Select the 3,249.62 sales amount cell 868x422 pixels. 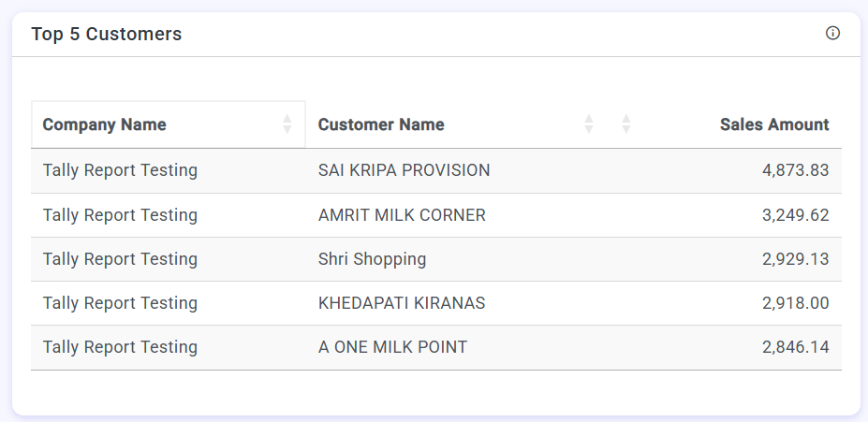795,215
